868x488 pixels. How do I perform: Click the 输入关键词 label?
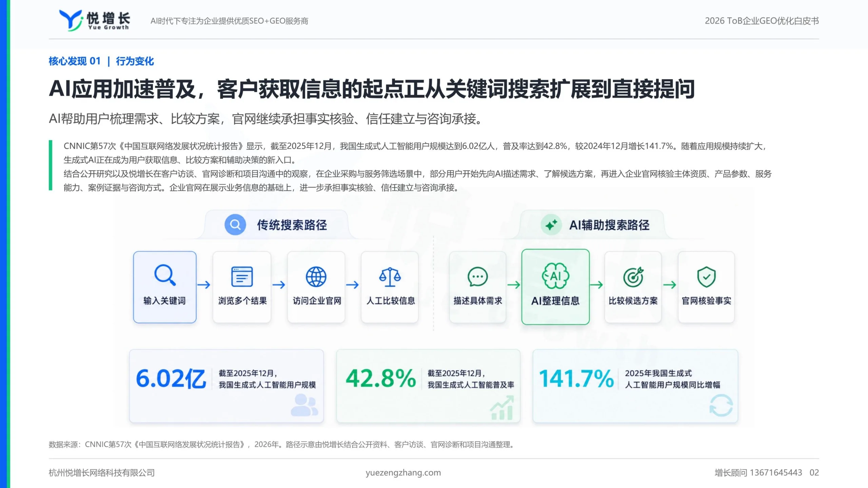pos(164,301)
